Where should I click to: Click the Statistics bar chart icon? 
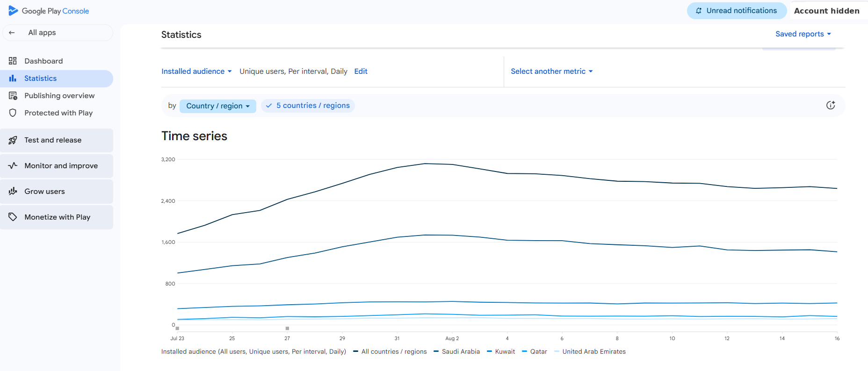(x=13, y=78)
